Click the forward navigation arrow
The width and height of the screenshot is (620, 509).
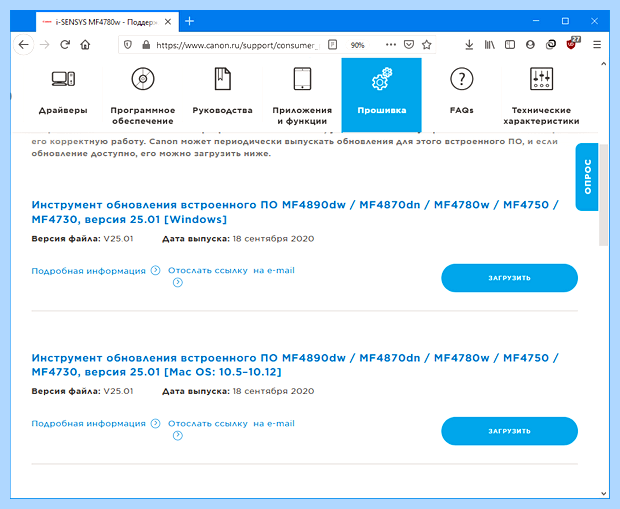click(44, 45)
